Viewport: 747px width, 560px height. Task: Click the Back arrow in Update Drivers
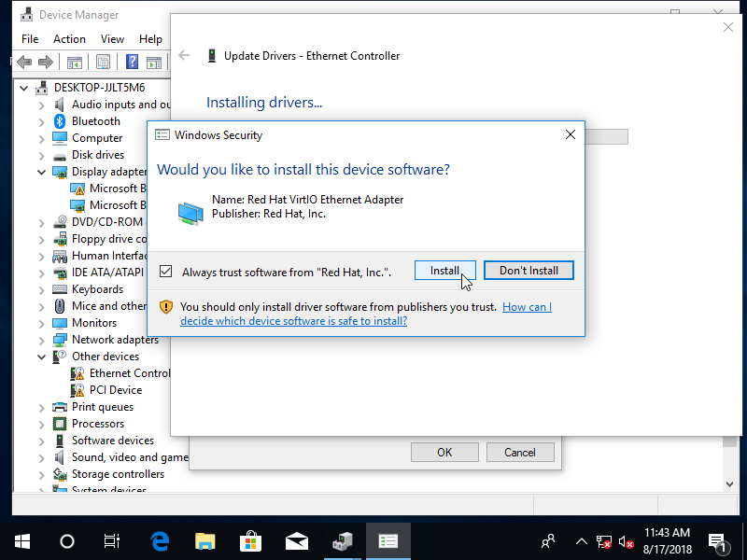184,55
